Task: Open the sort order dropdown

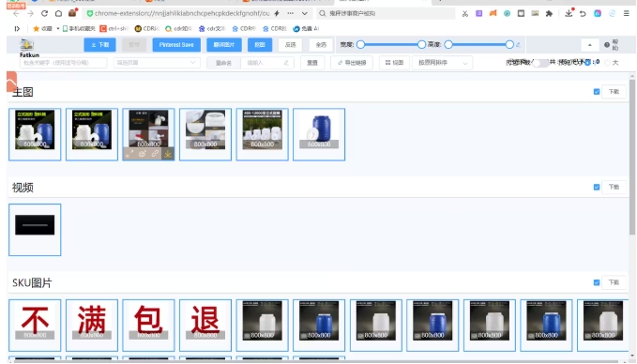Action: pos(443,63)
